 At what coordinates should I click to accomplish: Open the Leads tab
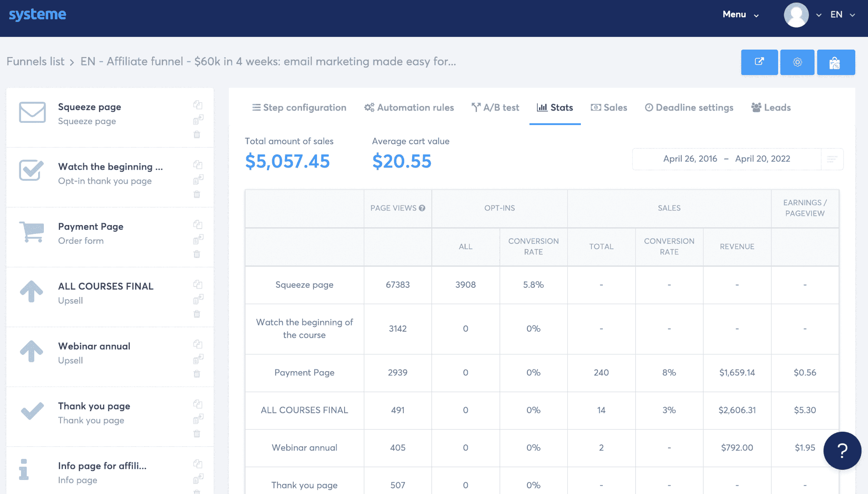[x=771, y=107]
